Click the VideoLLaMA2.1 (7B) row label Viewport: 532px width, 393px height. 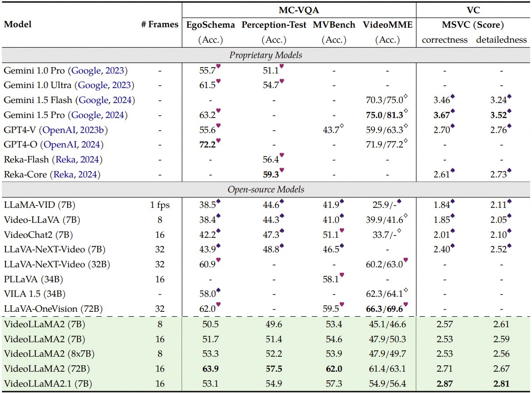point(48,383)
